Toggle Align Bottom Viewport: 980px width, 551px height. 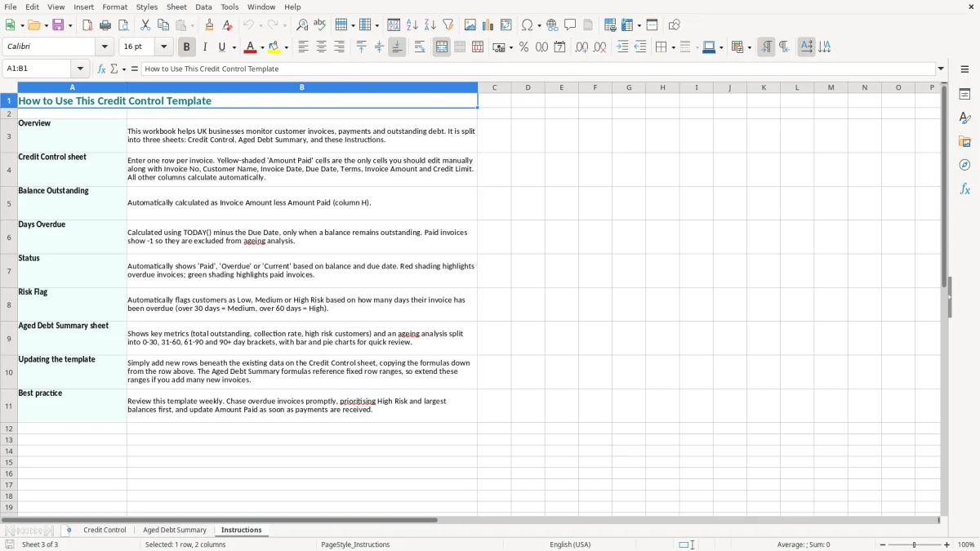[x=397, y=47]
